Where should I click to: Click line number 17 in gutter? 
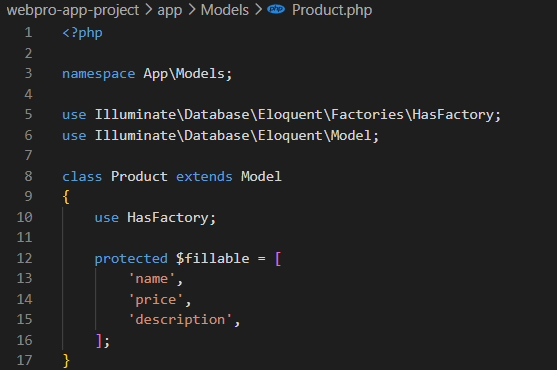[25, 360]
